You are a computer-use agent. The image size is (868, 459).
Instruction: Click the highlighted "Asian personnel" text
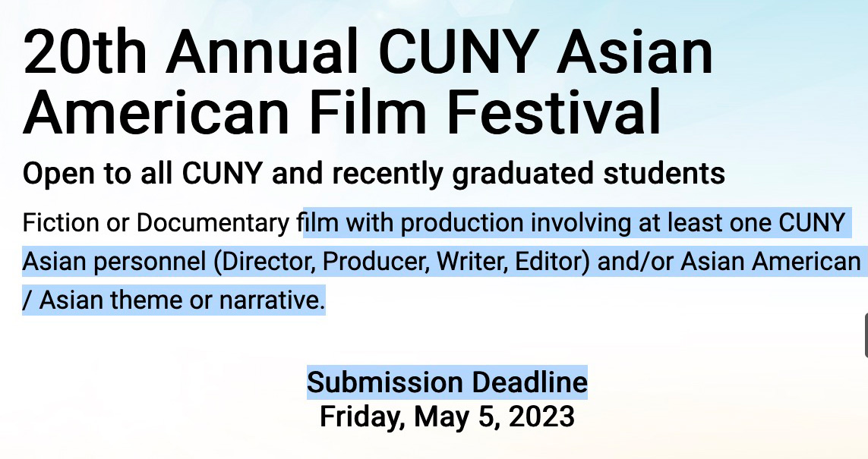pos(114,262)
